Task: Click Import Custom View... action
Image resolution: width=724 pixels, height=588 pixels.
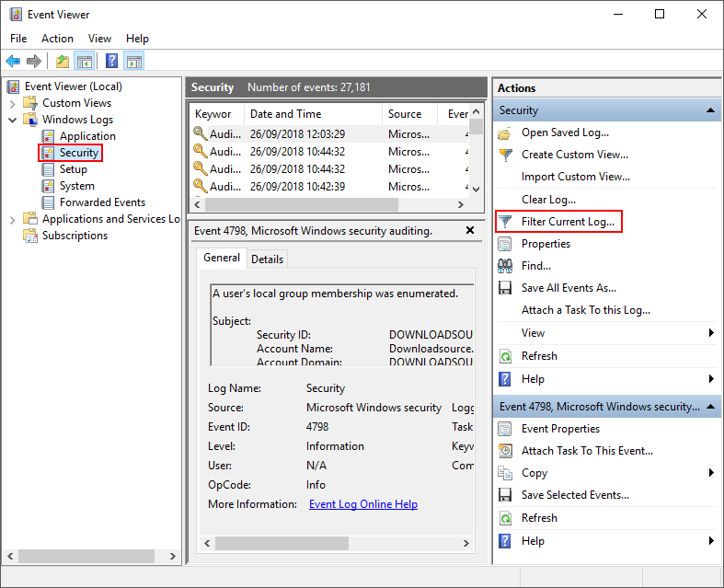Action: point(576,177)
